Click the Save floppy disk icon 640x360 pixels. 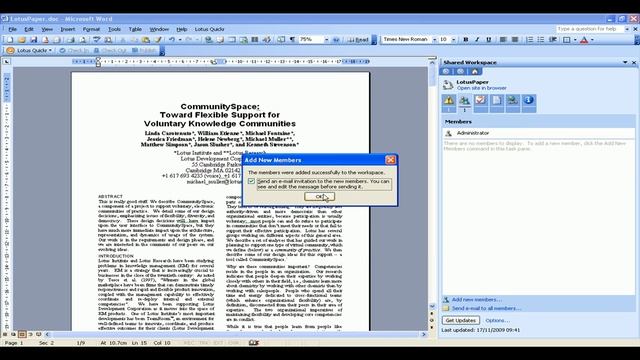(33, 40)
